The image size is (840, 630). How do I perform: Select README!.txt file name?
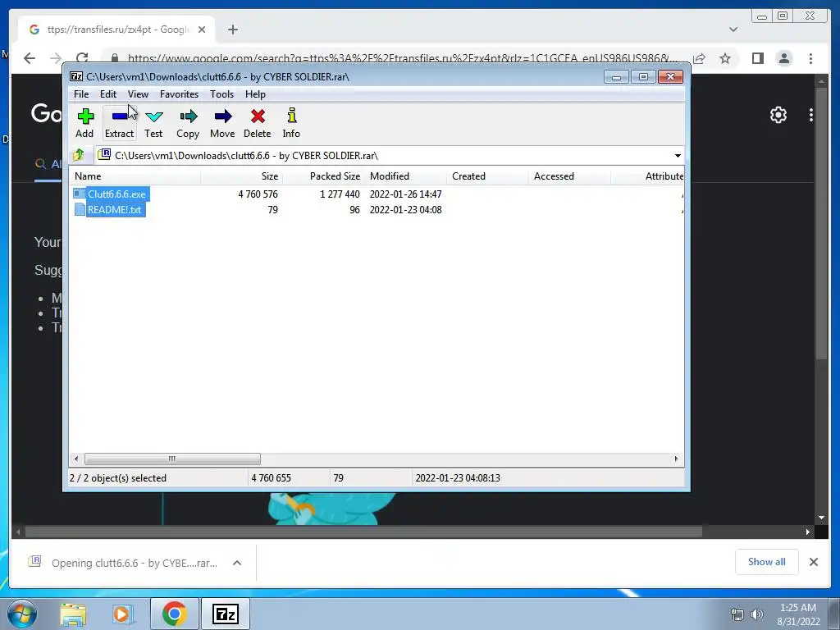point(115,209)
